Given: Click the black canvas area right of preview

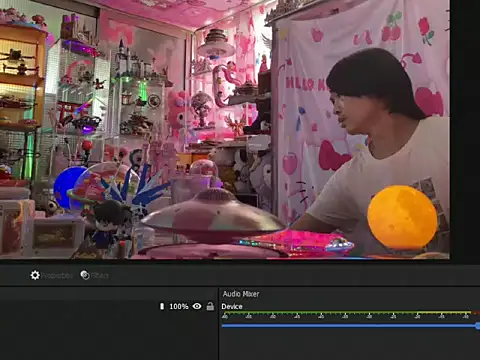Looking at the screenshot, I should tap(465, 130).
